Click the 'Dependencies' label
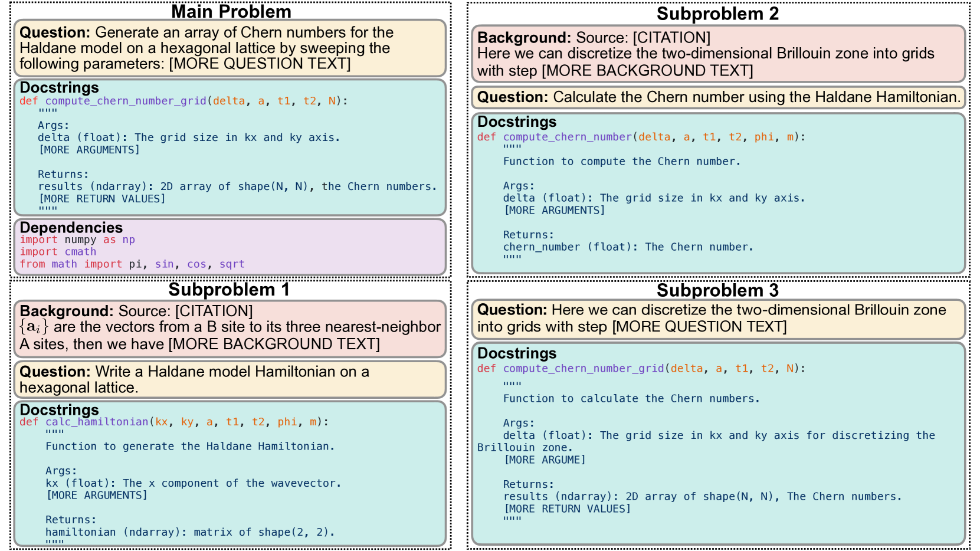The width and height of the screenshot is (980, 551). (x=71, y=227)
